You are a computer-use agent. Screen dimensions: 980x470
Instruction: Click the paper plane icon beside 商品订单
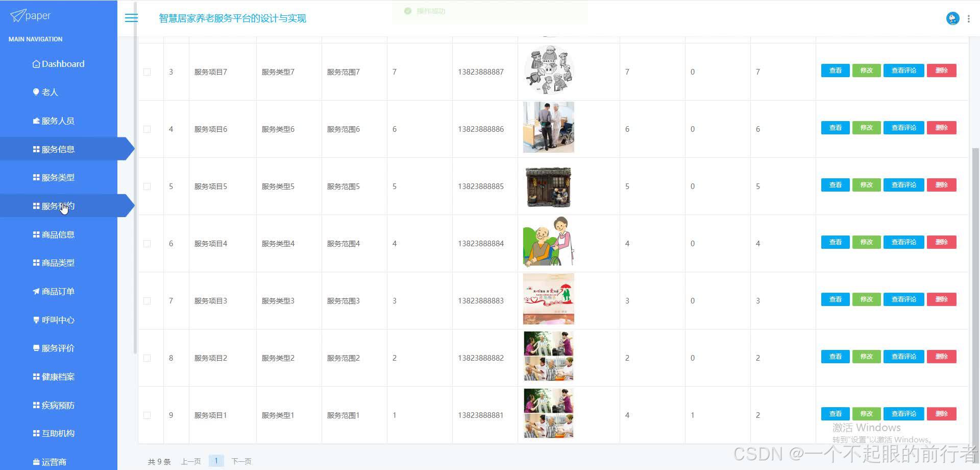click(36, 291)
